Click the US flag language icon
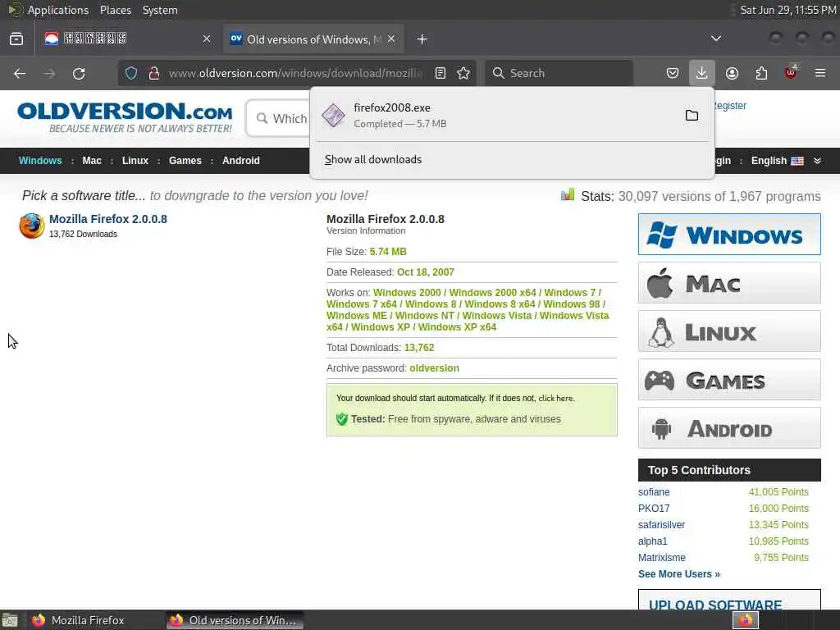 [797, 161]
